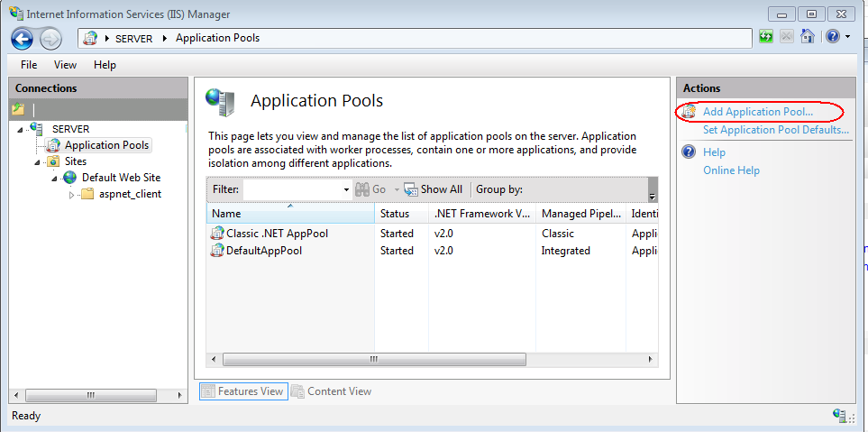This screenshot has height=432, width=868.
Task: Click Add Application Pool link
Action: point(757,112)
